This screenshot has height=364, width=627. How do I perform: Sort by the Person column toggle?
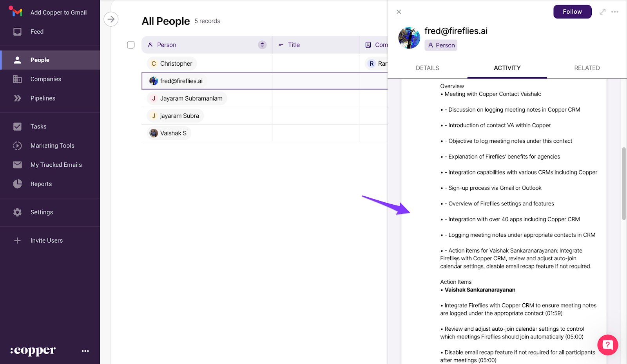(x=262, y=45)
